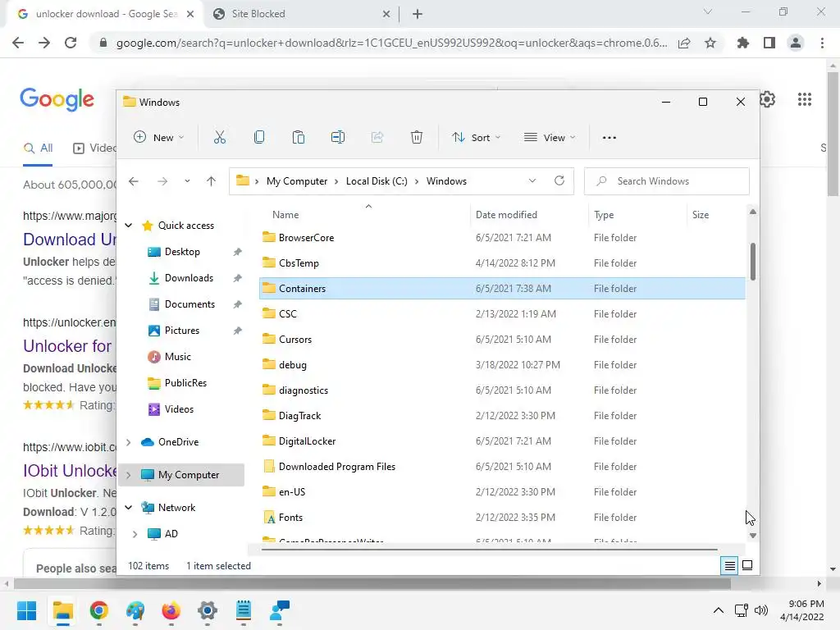Switch to the Site Blocked tab

300,14
